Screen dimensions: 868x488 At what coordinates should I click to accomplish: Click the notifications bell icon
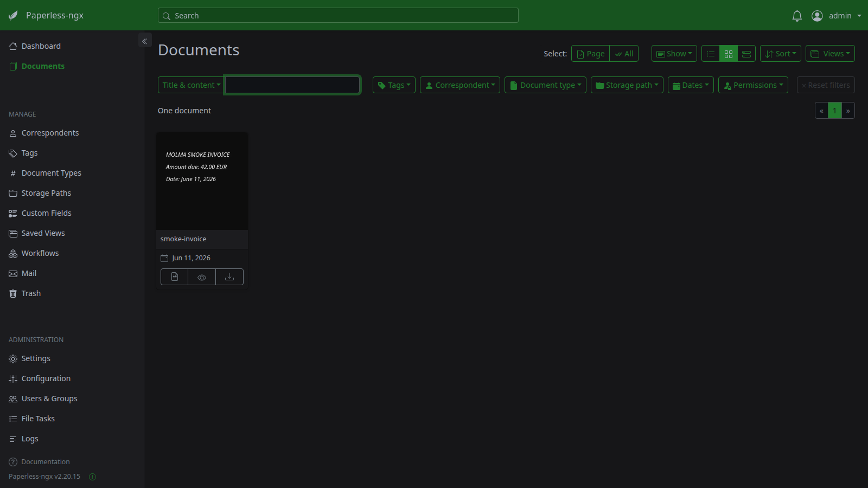(797, 16)
